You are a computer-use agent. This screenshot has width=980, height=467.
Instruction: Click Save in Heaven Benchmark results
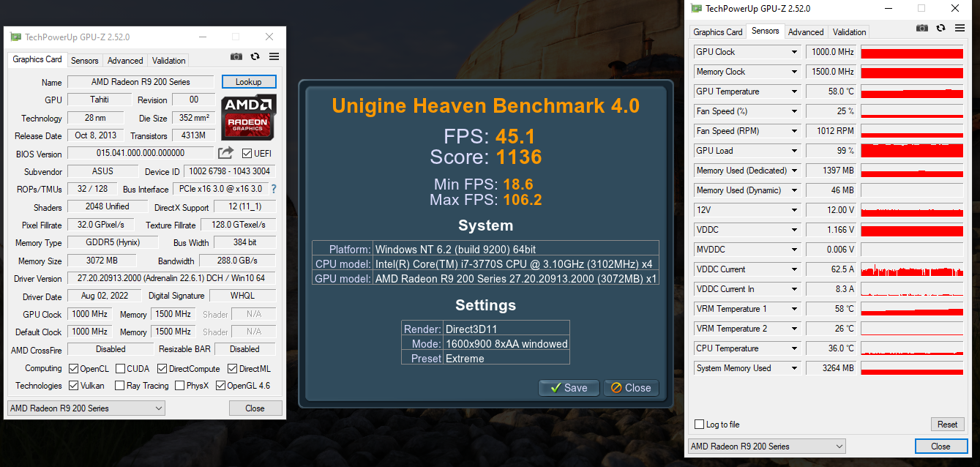click(x=569, y=388)
